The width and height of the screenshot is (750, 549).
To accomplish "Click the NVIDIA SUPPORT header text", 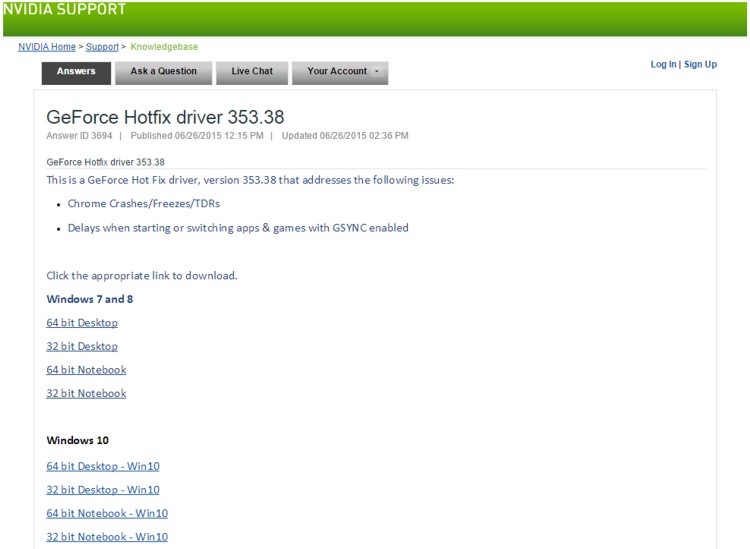I will 64,9.
